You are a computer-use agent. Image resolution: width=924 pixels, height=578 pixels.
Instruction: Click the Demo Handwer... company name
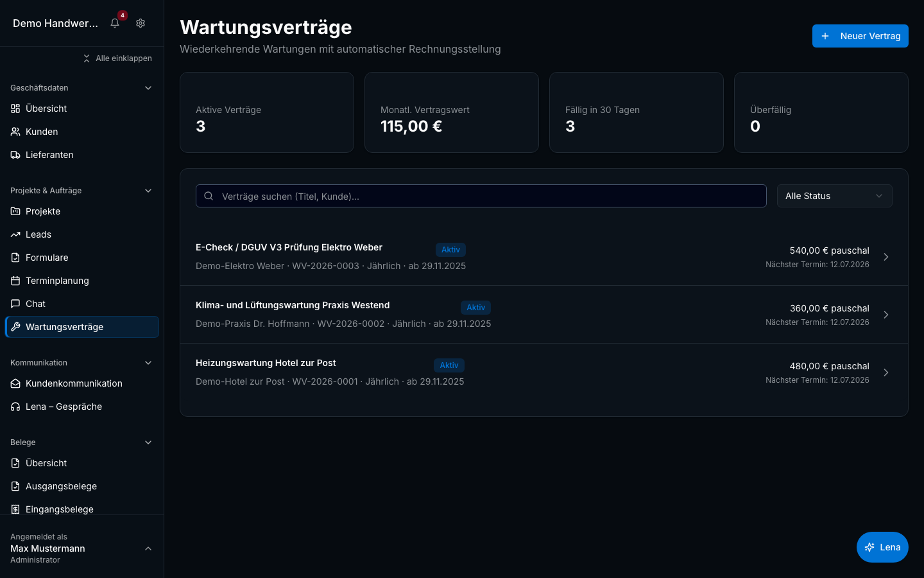tap(55, 23)
